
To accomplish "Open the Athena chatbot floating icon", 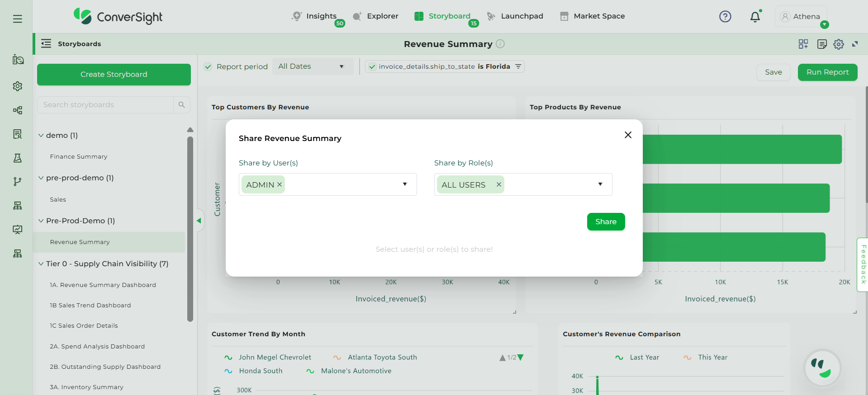I will pyautogui.click(x=822, y=368).
